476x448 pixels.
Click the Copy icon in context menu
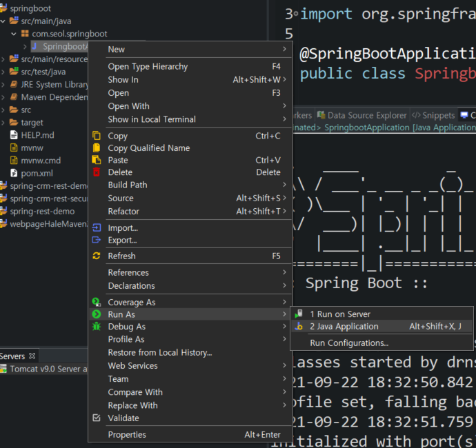96,136
